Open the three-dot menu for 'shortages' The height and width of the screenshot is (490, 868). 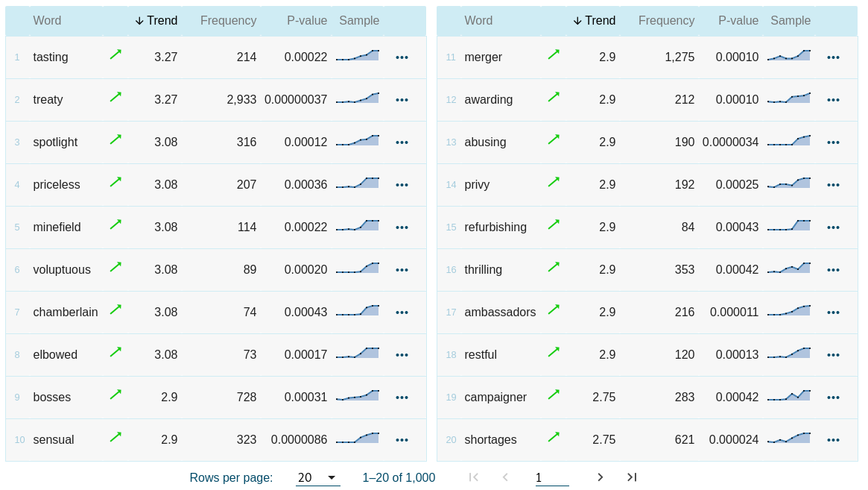click(833, 439)
